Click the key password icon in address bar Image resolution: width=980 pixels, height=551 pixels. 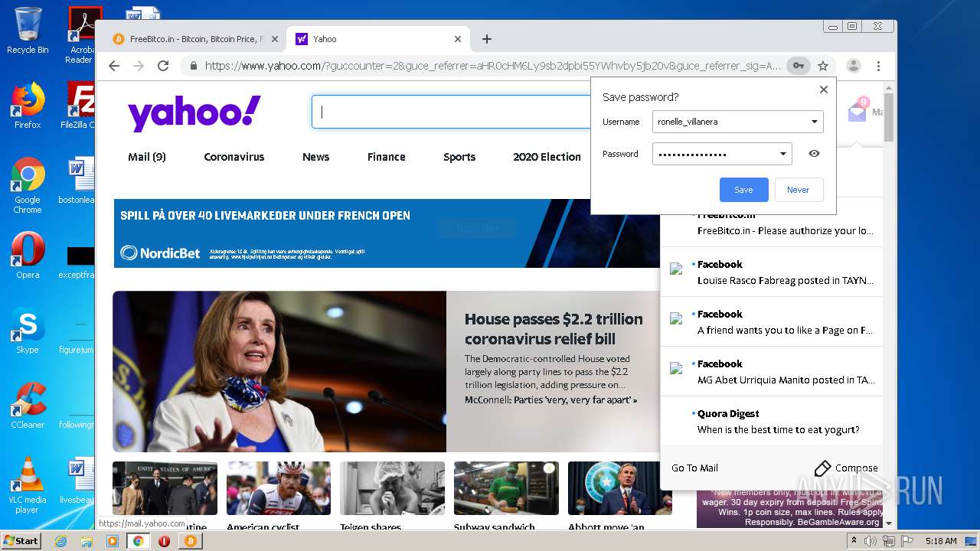click(x=798, y=66)
